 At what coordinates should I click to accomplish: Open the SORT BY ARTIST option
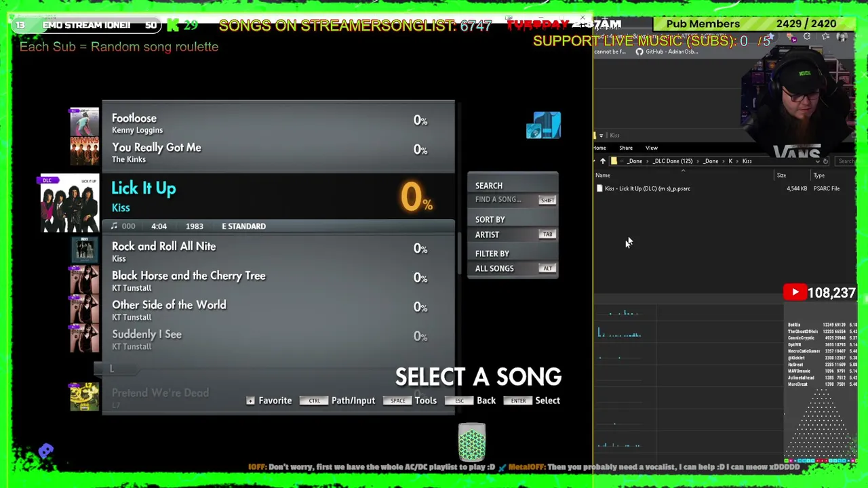513,235
